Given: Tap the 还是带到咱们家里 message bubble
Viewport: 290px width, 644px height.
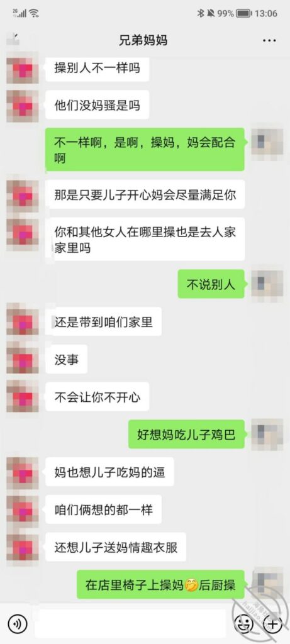Looking at the screenshot, I should coord(104,321).
